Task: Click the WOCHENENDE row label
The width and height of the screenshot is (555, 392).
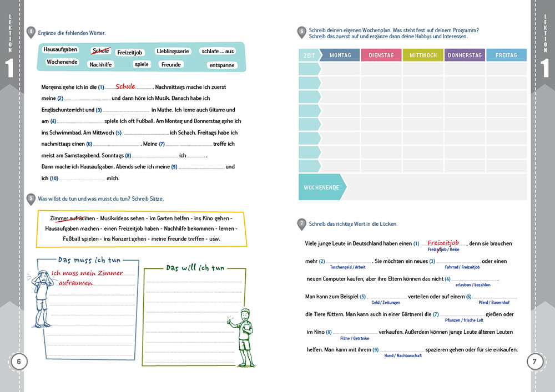Action: [321, 187]
